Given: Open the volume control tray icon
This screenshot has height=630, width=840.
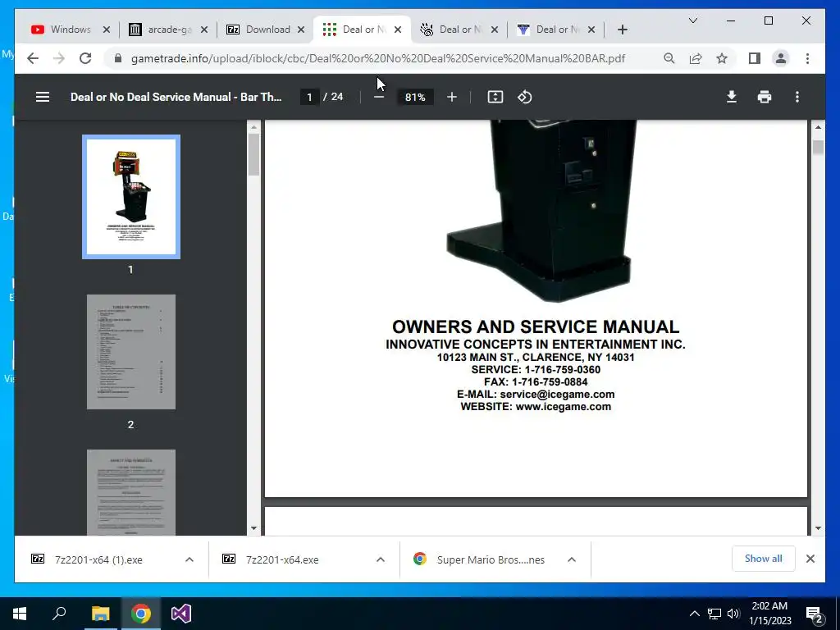Looking at the screenshot, I should [733, 614].
